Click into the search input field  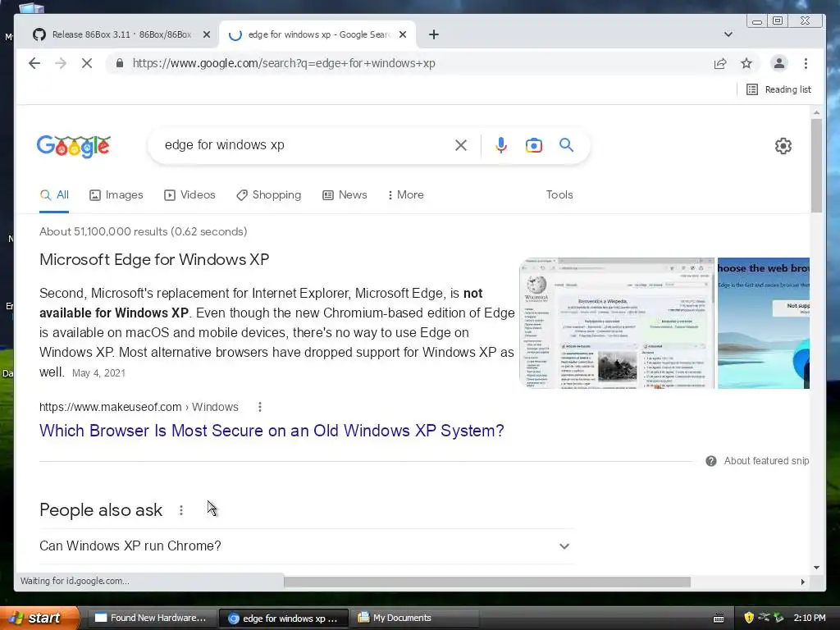[305, 144]
